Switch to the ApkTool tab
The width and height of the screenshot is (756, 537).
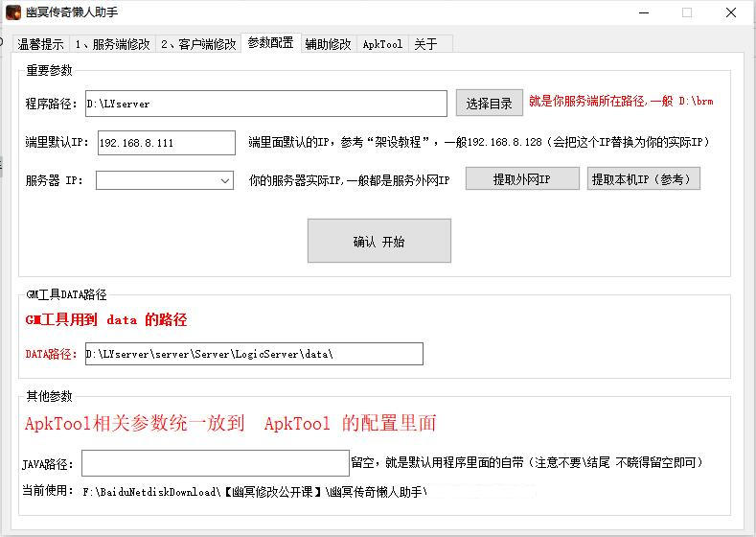pos(382,44)
